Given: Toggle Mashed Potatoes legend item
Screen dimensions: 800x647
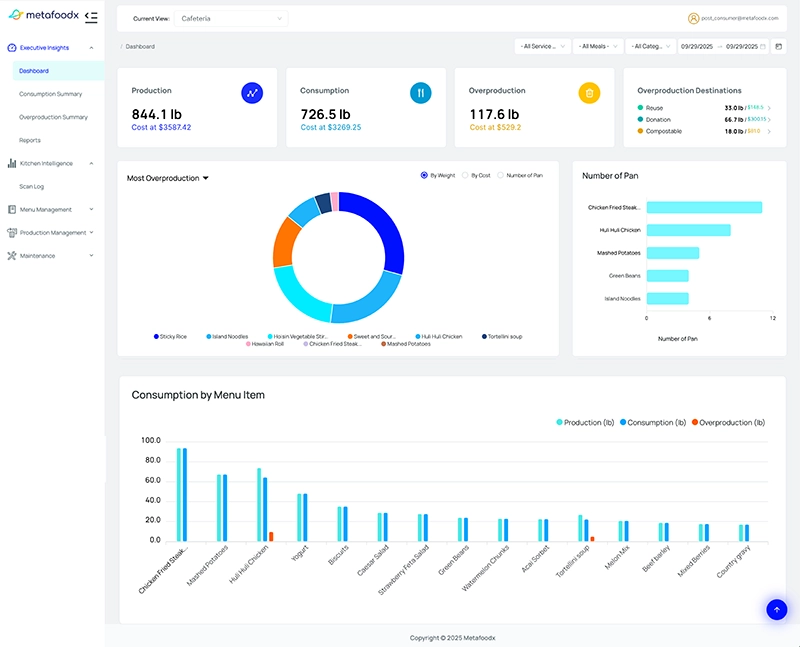Looking at the screenshot, I should [x=406, y=344].
